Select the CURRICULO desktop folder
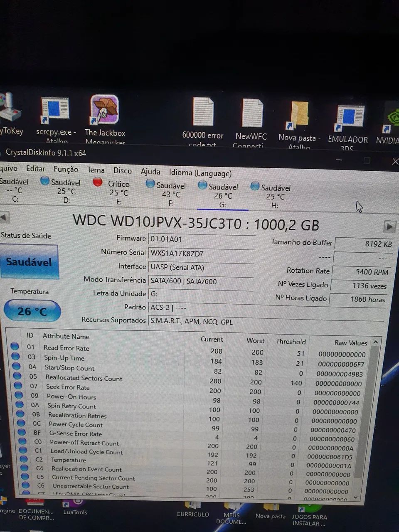399x532 pixels. tap(192, 509)
